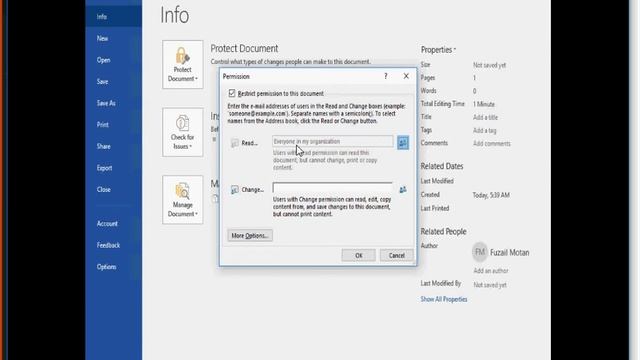The width and height of the screenshot is (640, 360).
Task: Select Share in the backstage menu
Action: click(114, 147)
